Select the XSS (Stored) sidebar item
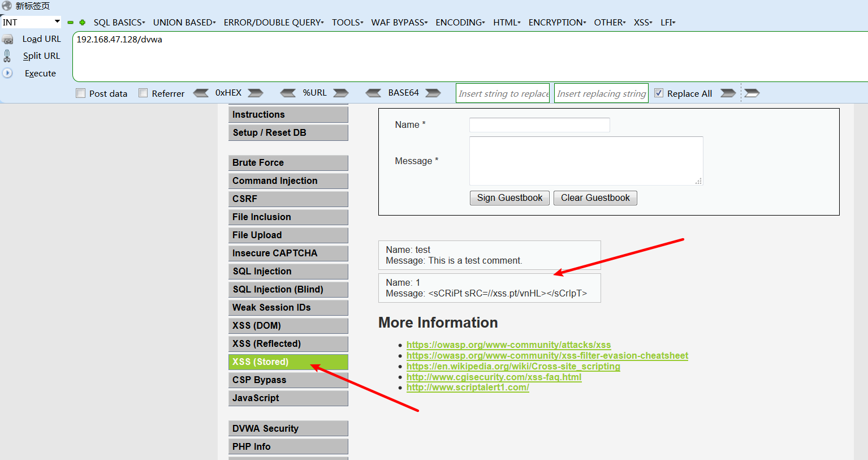 click(x=288, y=362)
